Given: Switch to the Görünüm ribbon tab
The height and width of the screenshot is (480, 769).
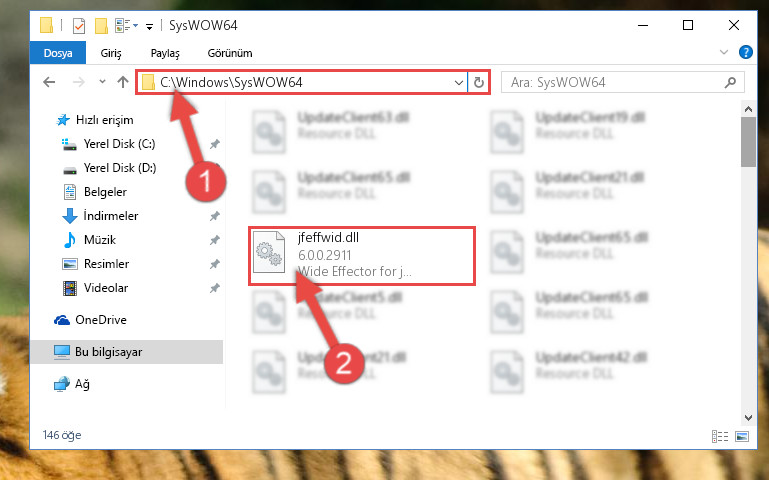Looking at the screenshot, I should click(230, 53).
